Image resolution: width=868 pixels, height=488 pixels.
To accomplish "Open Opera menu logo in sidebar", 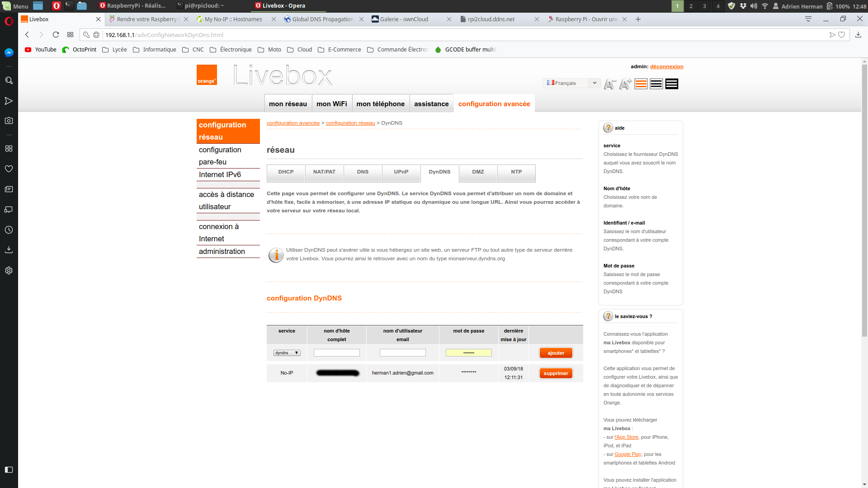I will [9, 21].
